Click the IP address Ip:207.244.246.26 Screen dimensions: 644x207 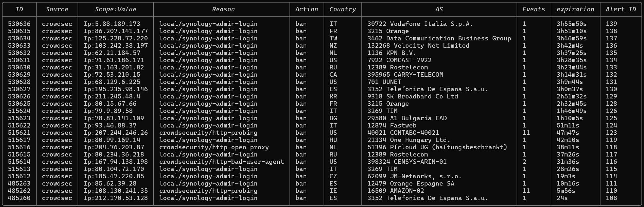click(115, 133)
